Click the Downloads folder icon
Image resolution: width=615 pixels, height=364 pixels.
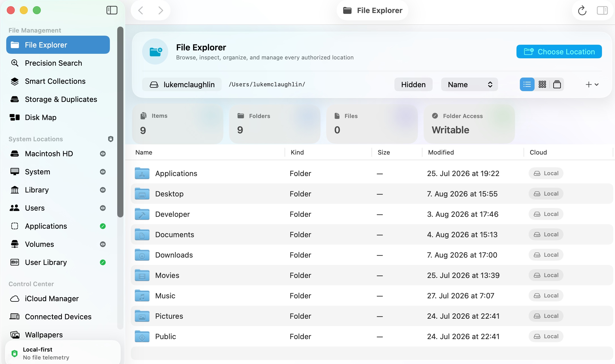tap(142, 255)
